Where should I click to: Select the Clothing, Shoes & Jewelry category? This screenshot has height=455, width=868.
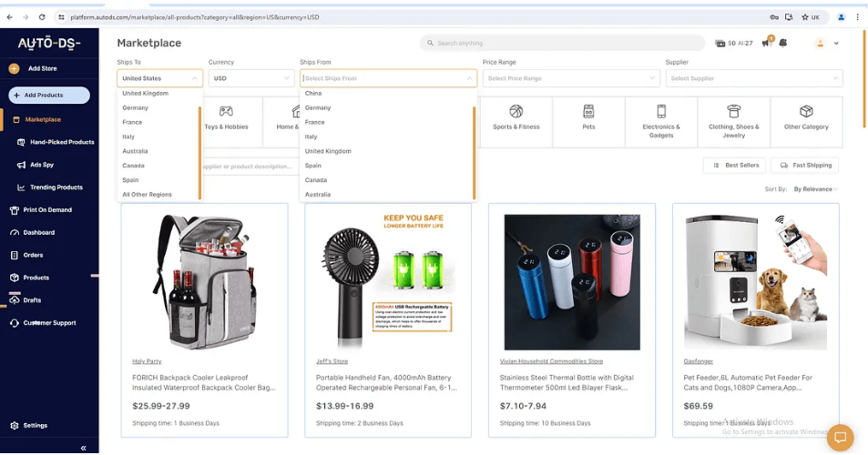pyautogui.click(x=733, y=122)
